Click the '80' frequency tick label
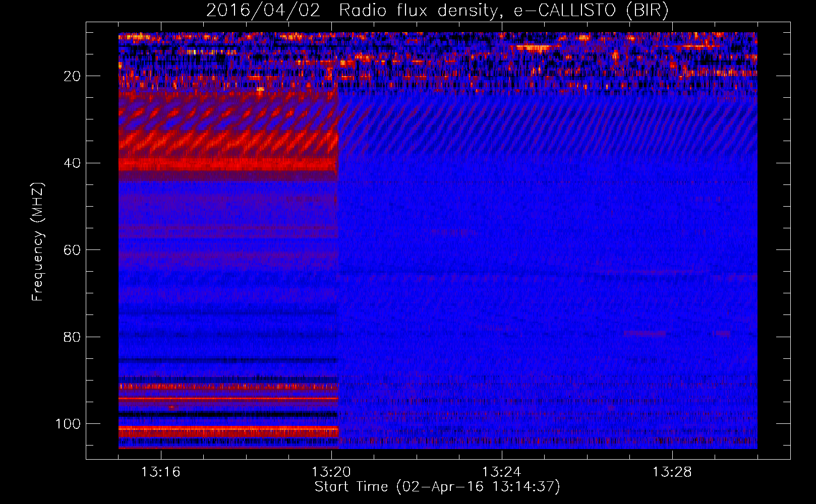Image resolution: width=816 pixels, height=504 pixels. pyautogui.click(x=72, y=337)
